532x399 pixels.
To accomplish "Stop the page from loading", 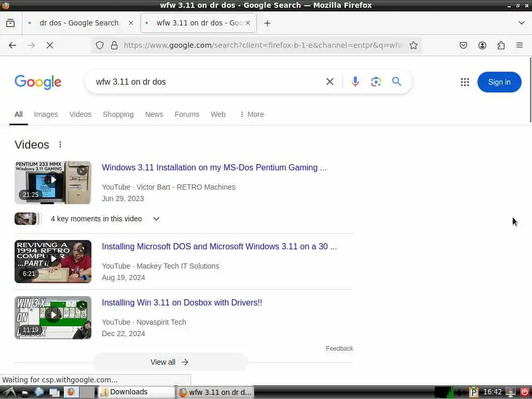I will click(x=50, y=45).
